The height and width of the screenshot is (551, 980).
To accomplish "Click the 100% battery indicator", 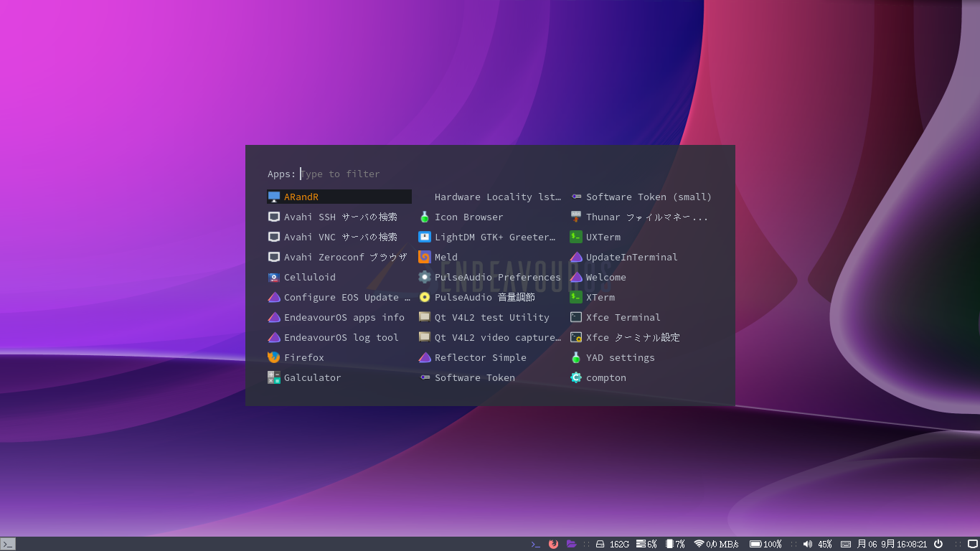I will click(x=766, y=544).
